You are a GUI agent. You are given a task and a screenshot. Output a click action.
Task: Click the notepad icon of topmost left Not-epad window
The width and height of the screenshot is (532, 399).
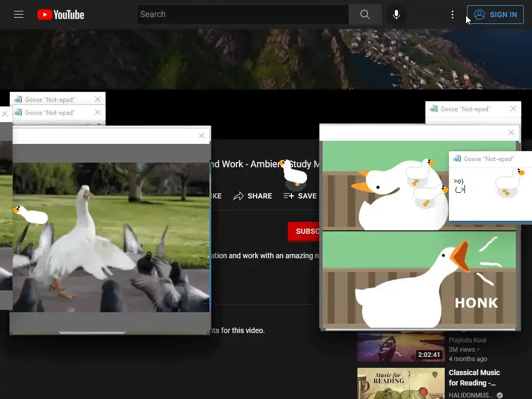click(18, 99)
